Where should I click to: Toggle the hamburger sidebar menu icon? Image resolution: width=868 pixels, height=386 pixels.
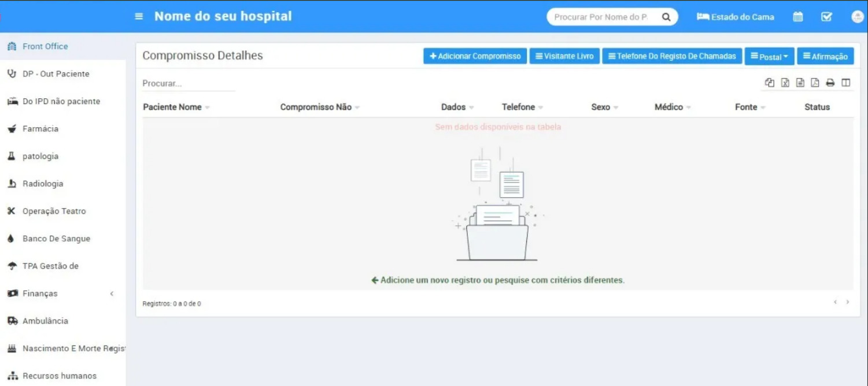tap(139, 17)
